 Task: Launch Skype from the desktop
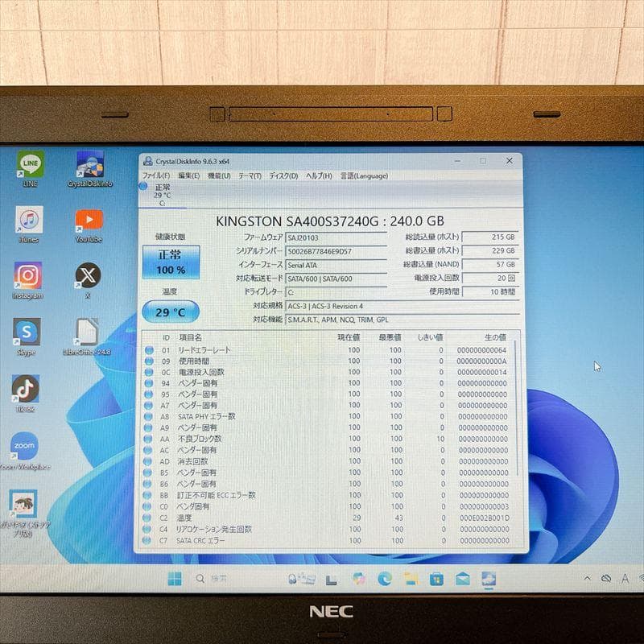pyautogui.click(x=27, y=336)
